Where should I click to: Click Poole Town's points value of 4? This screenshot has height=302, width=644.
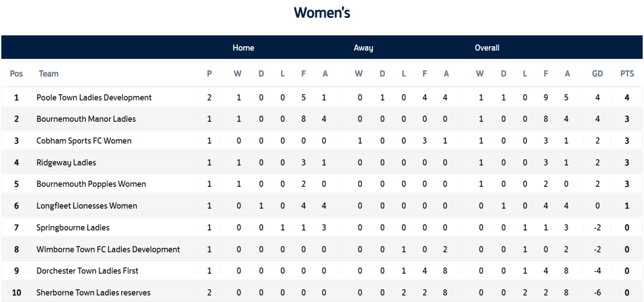point(627,98)
